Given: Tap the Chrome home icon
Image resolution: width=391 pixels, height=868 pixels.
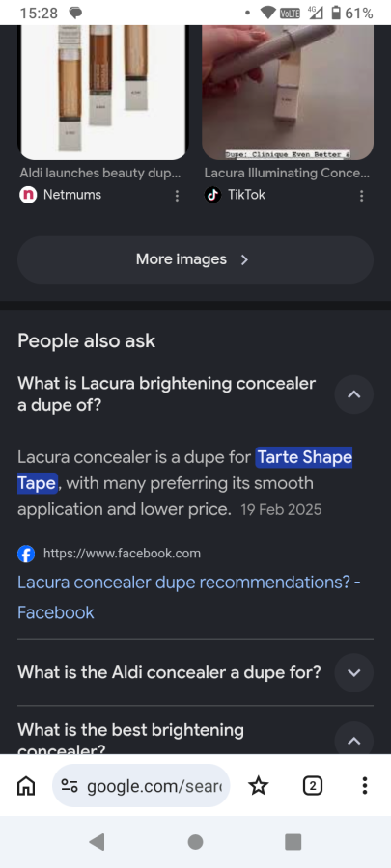Looking at the screenshot, I should [x=26, y=785].
